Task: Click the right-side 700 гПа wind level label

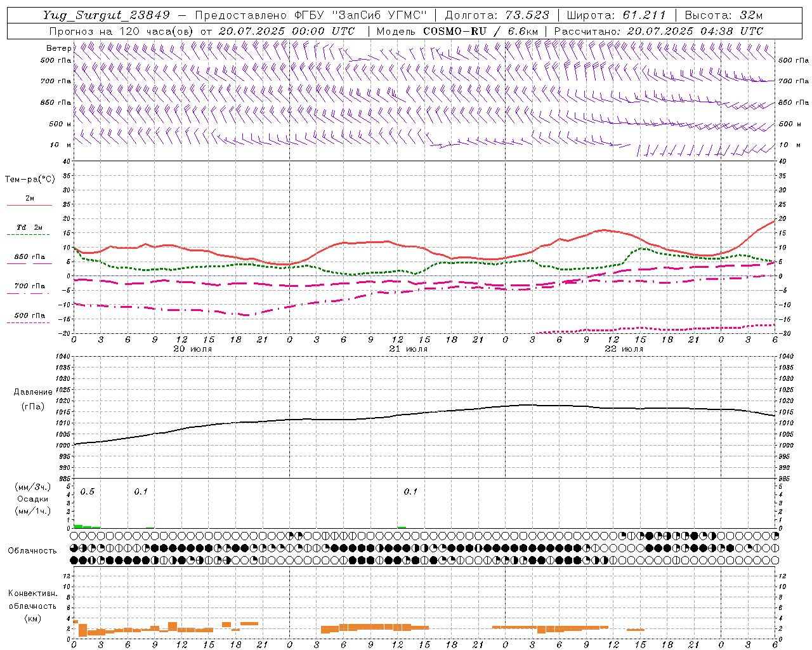Action: click(x=794, y=81)
